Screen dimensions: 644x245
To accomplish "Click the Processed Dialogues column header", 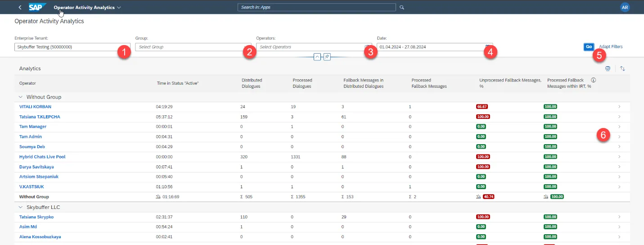I will click(x=302, y=83).
